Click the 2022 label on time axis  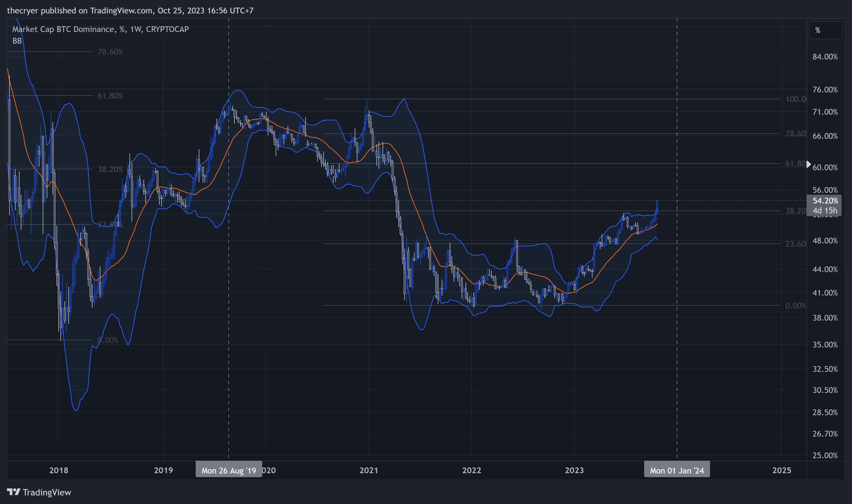[x=472, y=470]
